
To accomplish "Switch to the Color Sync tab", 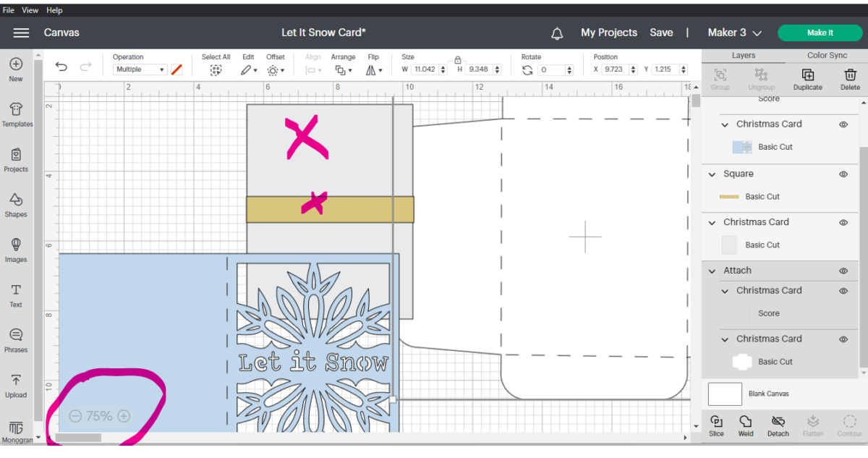I will click(827, 55).
